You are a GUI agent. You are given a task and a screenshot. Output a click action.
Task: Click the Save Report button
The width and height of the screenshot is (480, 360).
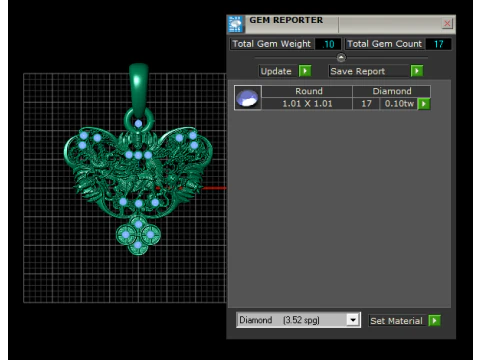368,71
